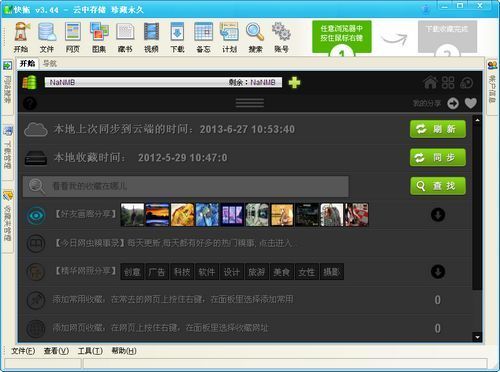500x372 pixels.
Task: Click the storage usage progress bar
Action: click(x=163, y=82)
